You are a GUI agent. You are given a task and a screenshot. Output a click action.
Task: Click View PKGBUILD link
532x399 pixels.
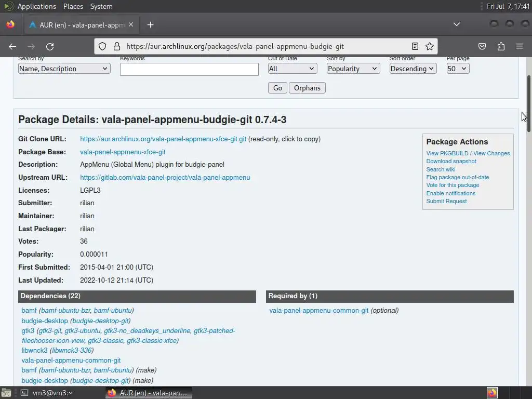coord(447,153)
